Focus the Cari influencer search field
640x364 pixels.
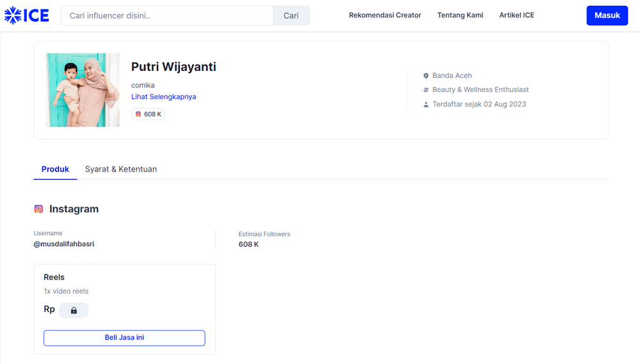click(x=167, y=15)
